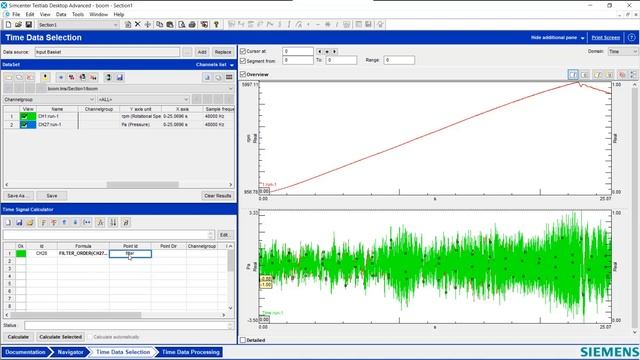Viewport: 640px width, 360px height.
Task: Toggle Calculate automatically checkbox
Action: point(90,337)
